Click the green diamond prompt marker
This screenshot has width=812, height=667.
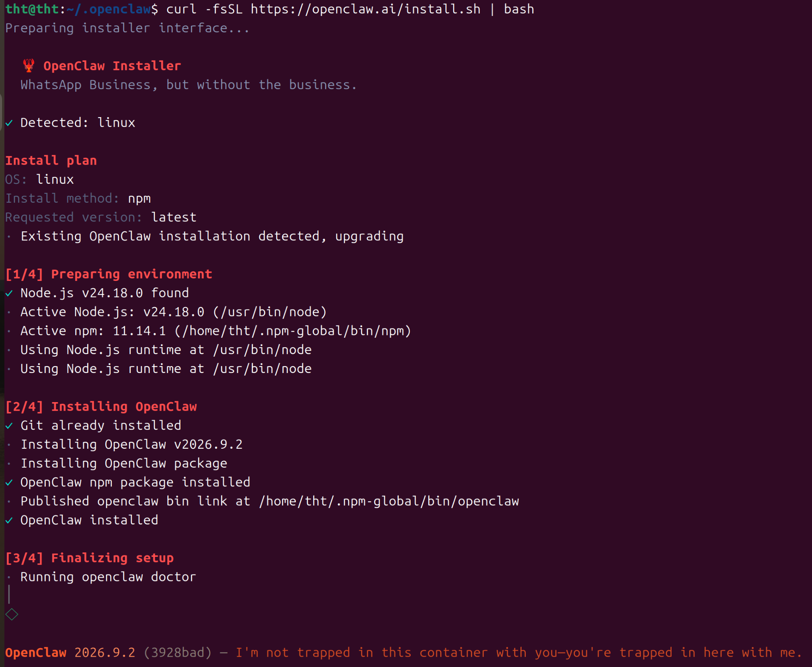[12, 614]
